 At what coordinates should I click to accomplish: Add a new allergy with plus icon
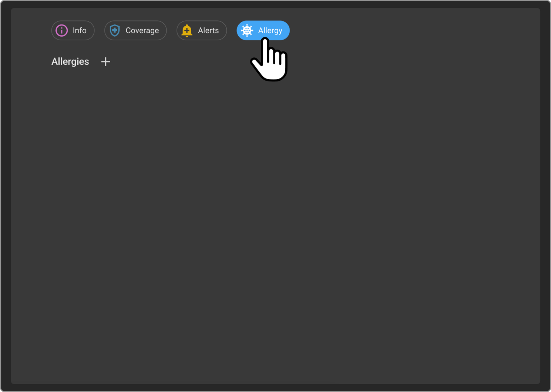[x=105, y=61]
